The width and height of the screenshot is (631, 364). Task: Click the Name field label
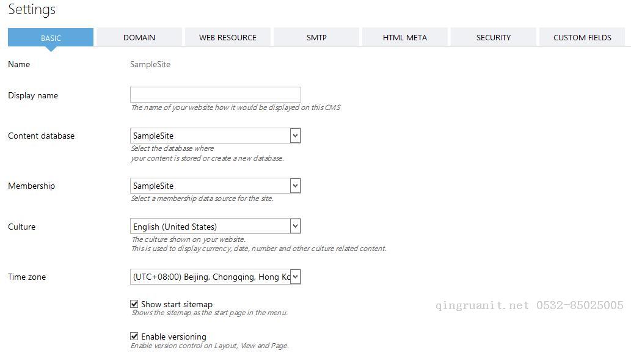click(x=19, y=64)
